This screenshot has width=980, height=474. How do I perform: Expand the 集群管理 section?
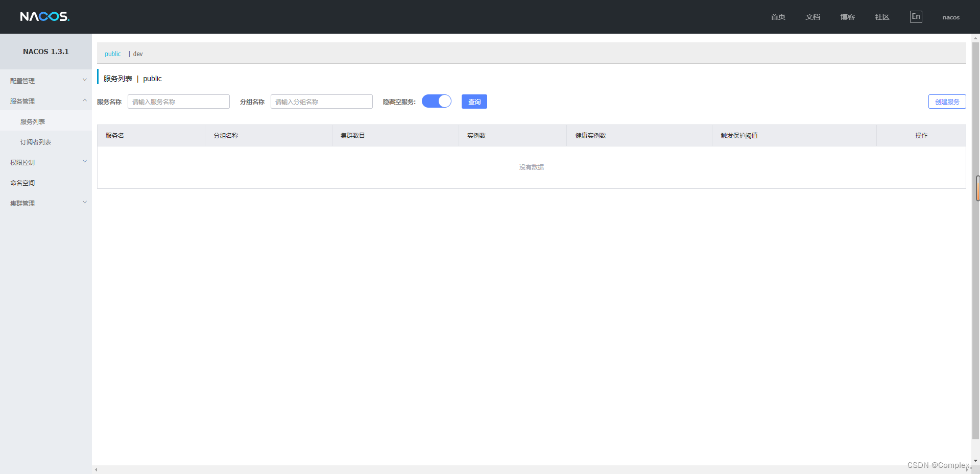coord(46,203)
